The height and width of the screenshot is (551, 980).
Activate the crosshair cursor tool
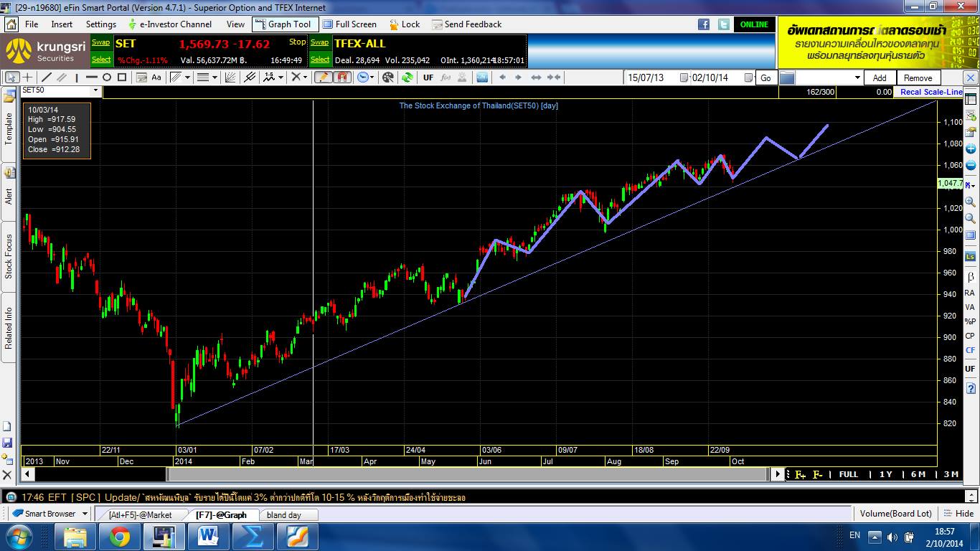29,77
